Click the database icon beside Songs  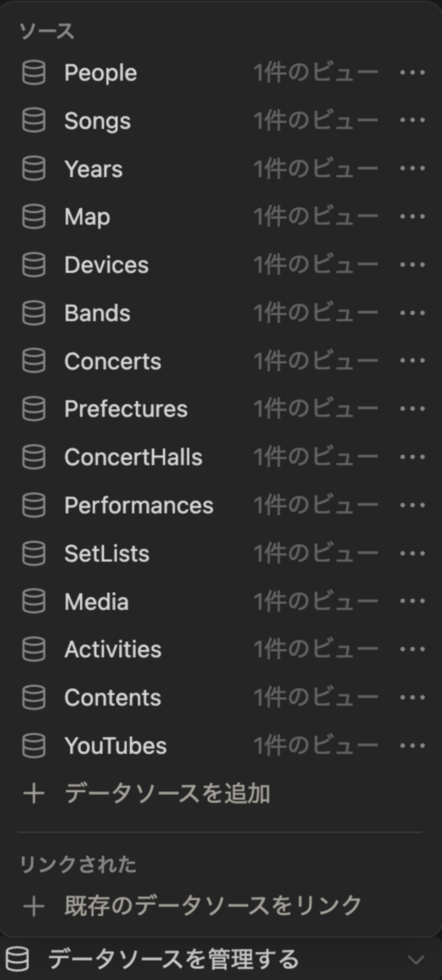pyautogui.click(x=34, y=120)
